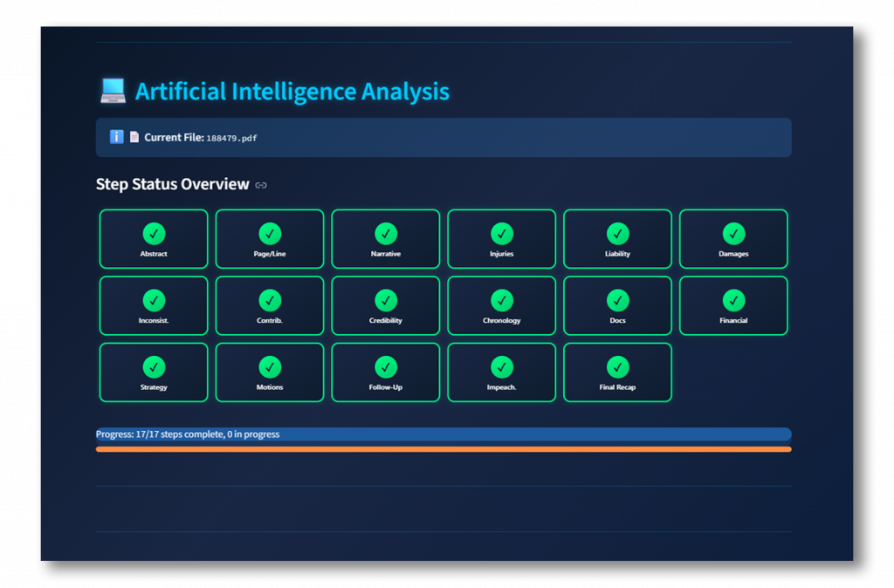
Task: Click the Artificial Intelligence Analysis heading
Action: [292, 91]
